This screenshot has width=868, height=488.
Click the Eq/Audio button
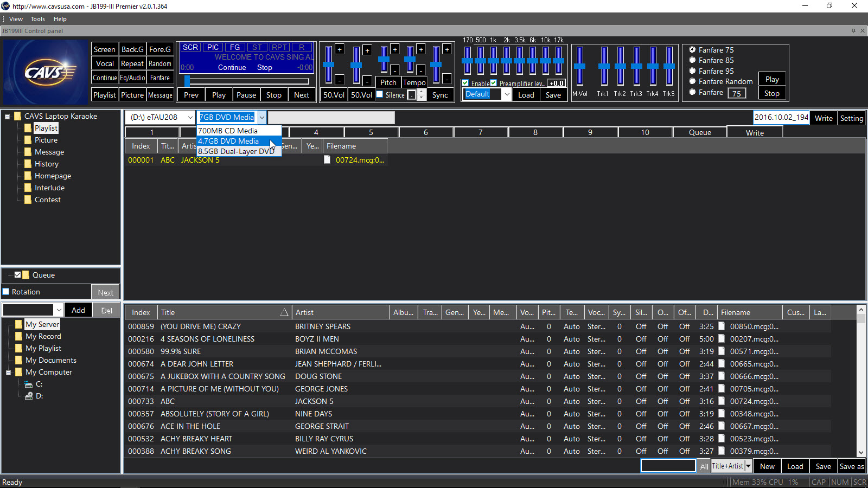132,78
